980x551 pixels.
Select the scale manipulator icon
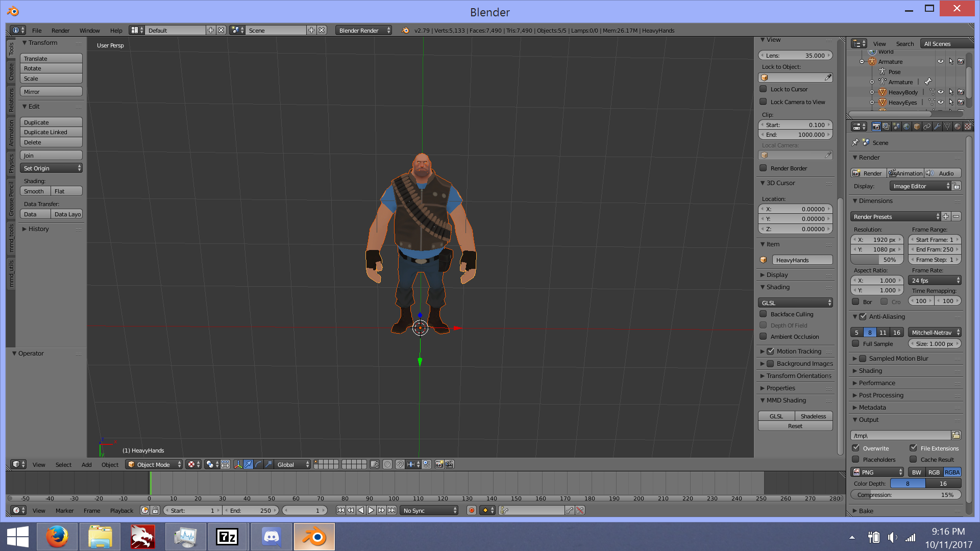coord(268,464)
